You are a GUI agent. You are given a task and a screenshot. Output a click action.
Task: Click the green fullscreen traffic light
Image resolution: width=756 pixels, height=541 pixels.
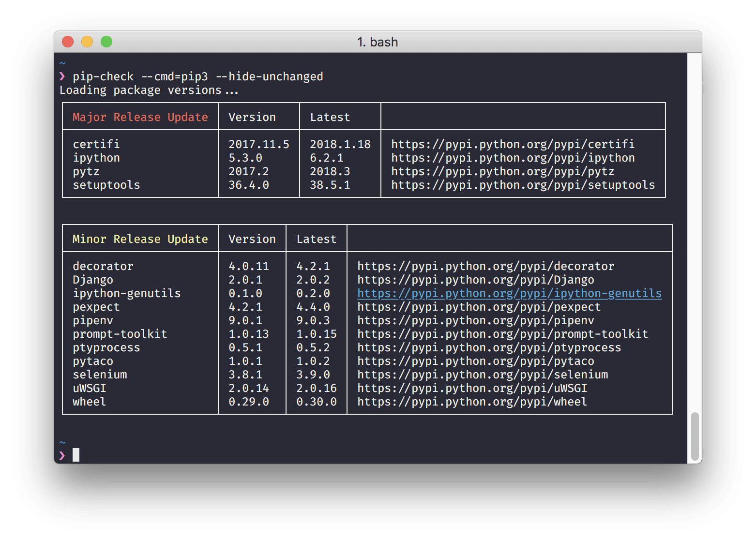(x=106, y=42)
